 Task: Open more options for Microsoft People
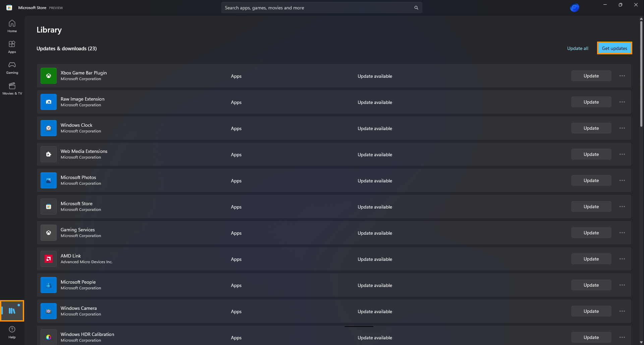tap(622, 285)
